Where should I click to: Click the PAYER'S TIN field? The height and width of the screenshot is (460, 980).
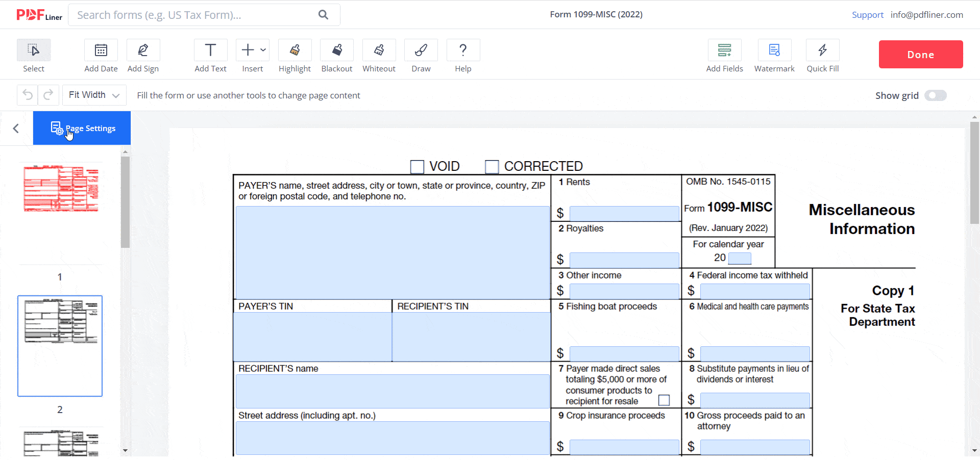click(312, 337)
